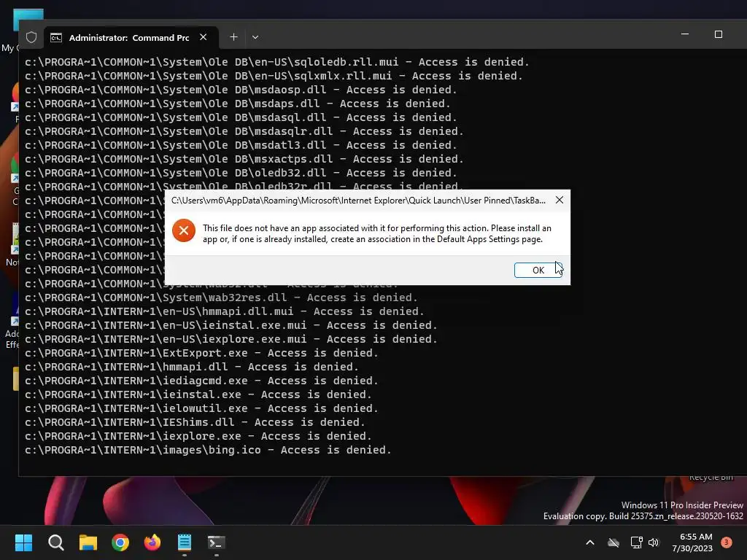747x560 pixels.
Task: Click the Command Prompt tab icon
Action: coord(56,38)
